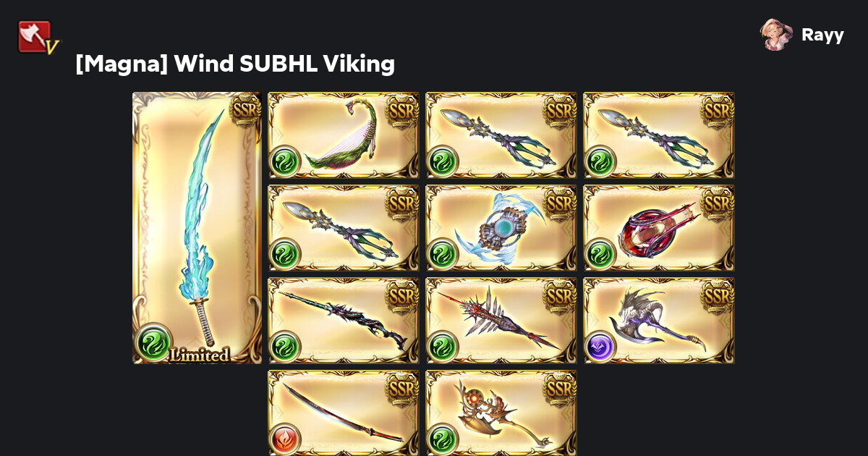Screen dimensions: 868x456
Task: Click the [Magna] Wind SUBHL Viking title
Action: (235, 64)
